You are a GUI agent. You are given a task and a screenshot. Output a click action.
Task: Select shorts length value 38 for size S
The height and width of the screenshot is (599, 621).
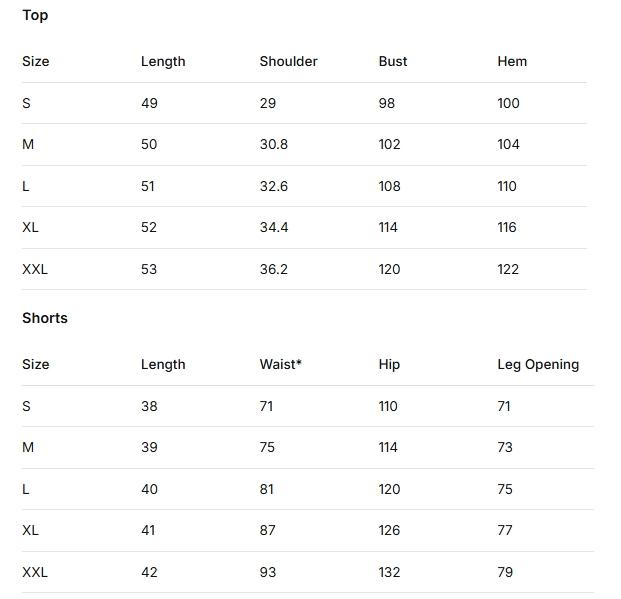click(x=149, y=406)
